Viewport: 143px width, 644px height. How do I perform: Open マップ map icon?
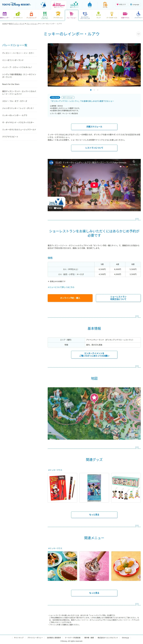coord(98,15)
